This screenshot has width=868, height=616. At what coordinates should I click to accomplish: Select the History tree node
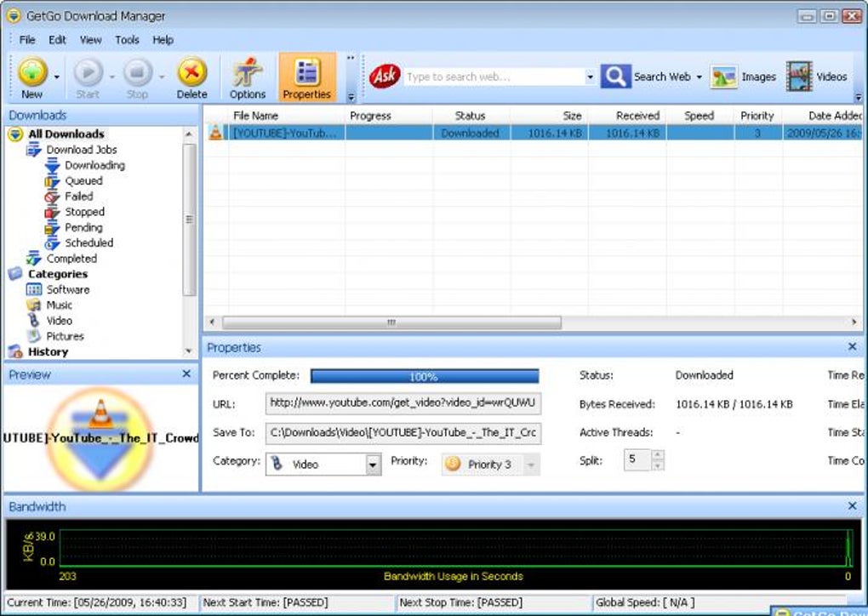click(x=48, y=351)
